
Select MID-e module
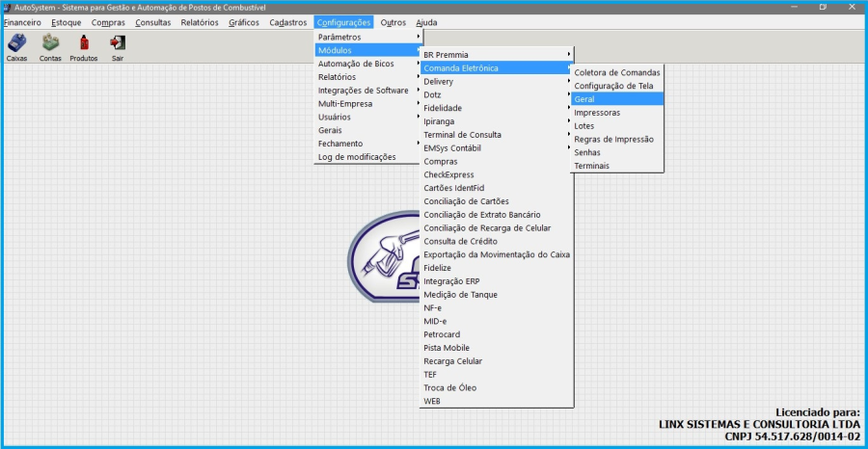click(497, 321)
